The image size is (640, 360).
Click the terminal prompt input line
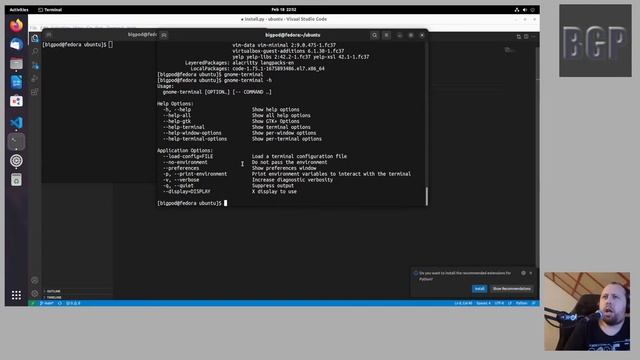[192, 203]
